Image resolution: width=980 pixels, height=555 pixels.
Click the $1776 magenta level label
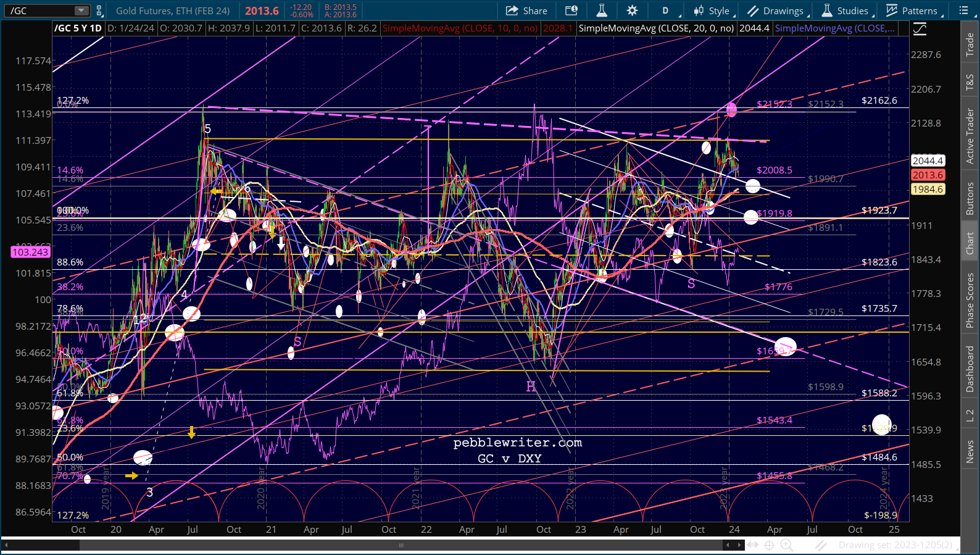click(x=778, y=286)
